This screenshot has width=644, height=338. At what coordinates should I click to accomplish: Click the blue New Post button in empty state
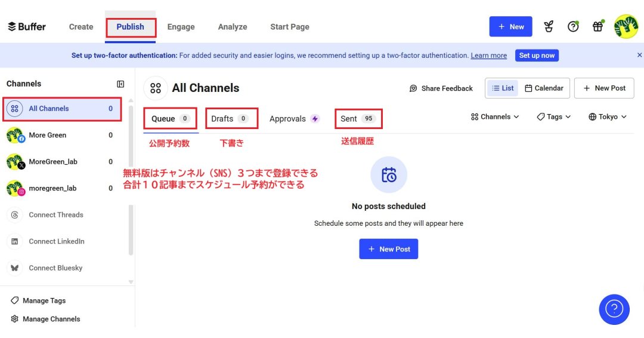coord(389,249)
